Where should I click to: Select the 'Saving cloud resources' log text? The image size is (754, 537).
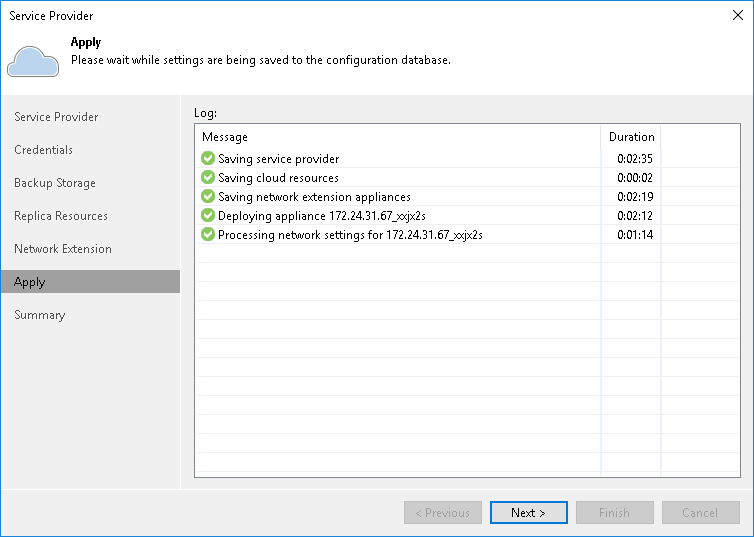(278, 178)
